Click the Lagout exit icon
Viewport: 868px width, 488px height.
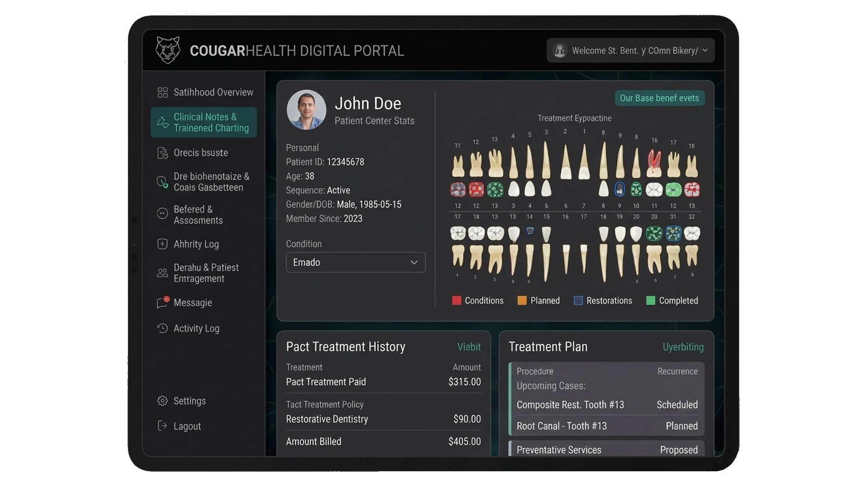coord(162,426)
